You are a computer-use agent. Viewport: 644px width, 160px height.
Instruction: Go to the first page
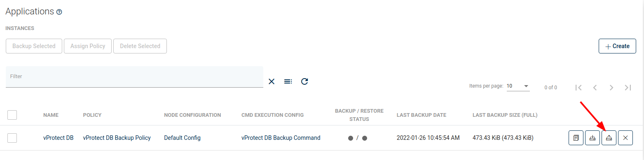pos(578,87)
